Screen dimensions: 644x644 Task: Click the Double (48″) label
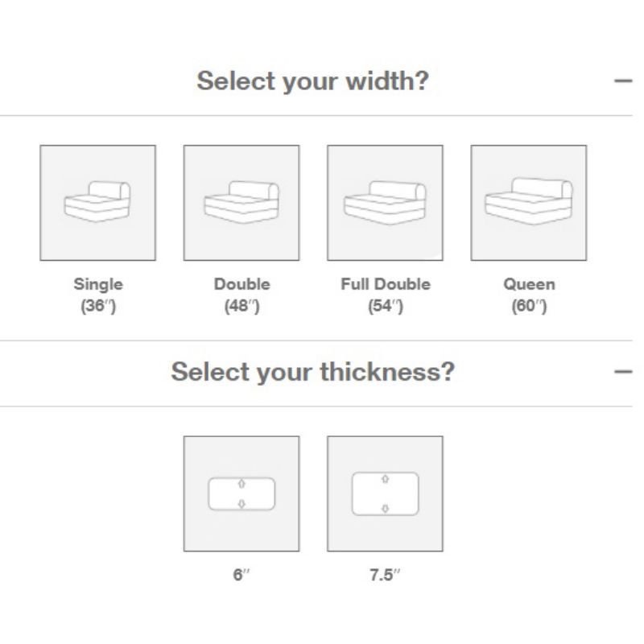242,295
